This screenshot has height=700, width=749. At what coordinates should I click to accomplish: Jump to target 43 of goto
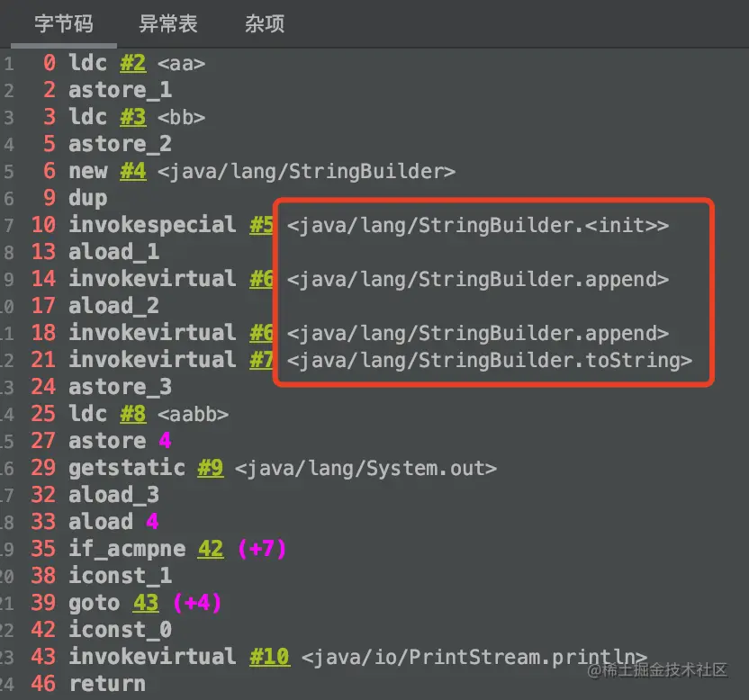146,603
